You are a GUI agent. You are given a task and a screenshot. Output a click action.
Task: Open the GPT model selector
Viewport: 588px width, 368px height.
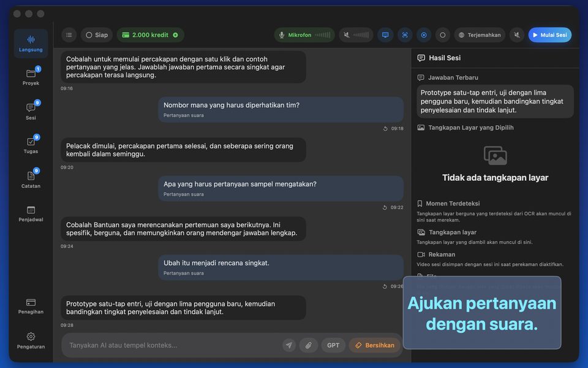click(x=333, y=345)
